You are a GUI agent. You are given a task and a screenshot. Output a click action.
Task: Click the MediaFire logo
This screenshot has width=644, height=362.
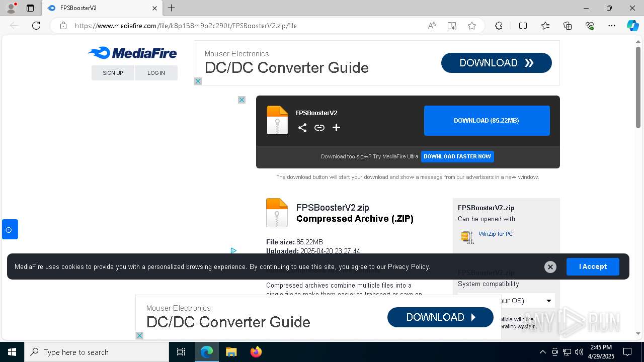(x=132, y=53)
